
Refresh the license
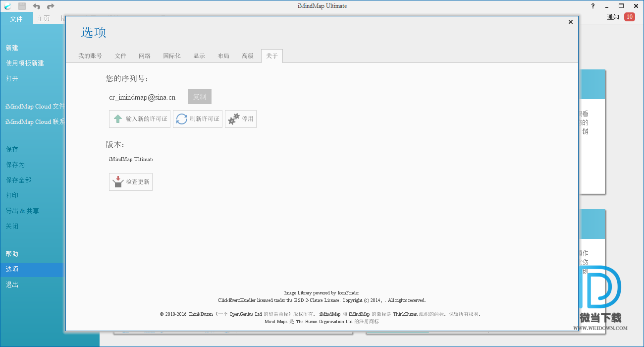tap(198, 119)
